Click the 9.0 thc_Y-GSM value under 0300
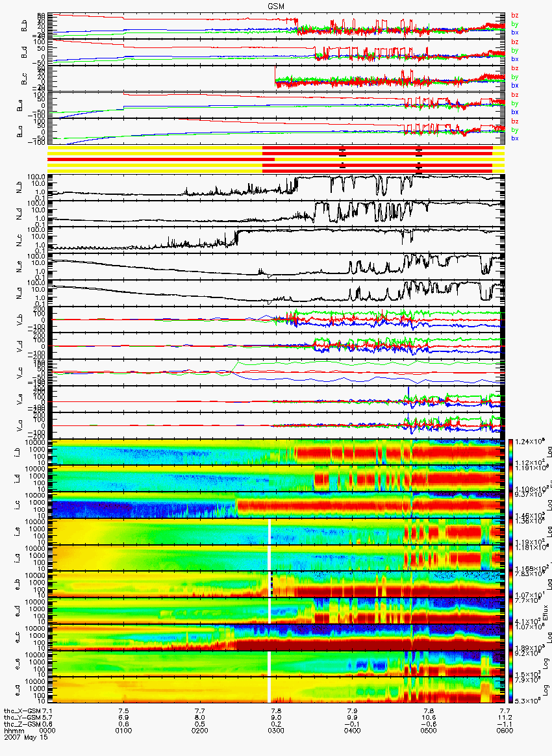Screen dimensions: 552x756 276,718
